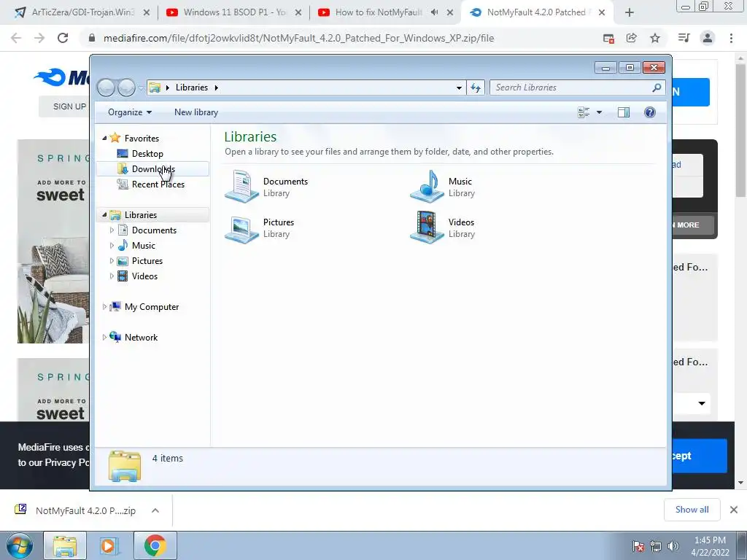Select Desktop under Favorites
The image size is (747, 560).
point(147,154)
